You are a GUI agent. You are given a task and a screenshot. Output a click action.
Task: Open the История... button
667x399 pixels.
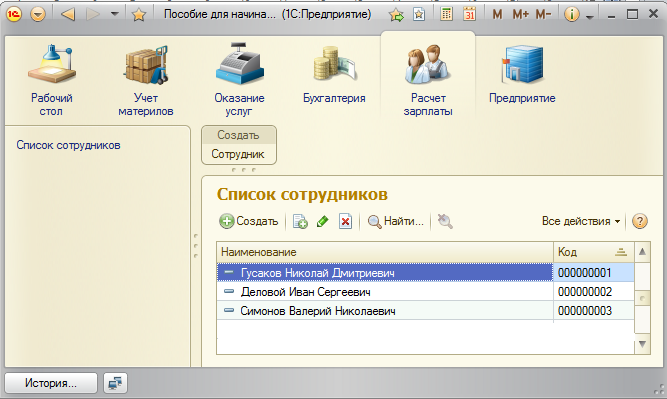[x=51, y=383]
